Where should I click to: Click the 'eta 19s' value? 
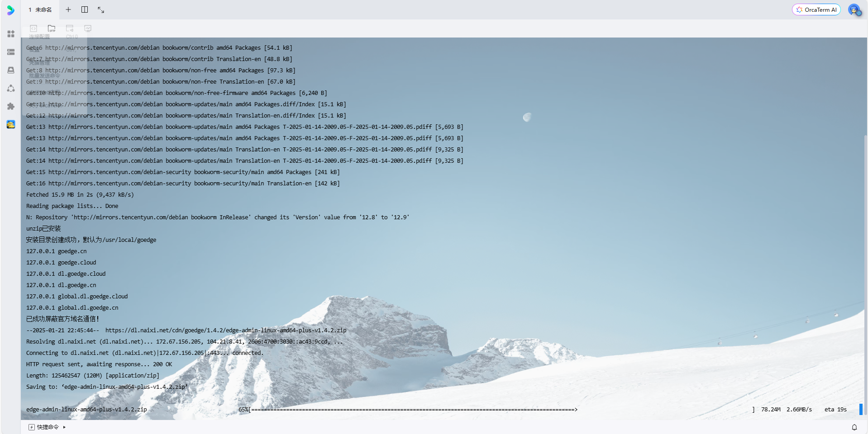[x=835, y=410]
